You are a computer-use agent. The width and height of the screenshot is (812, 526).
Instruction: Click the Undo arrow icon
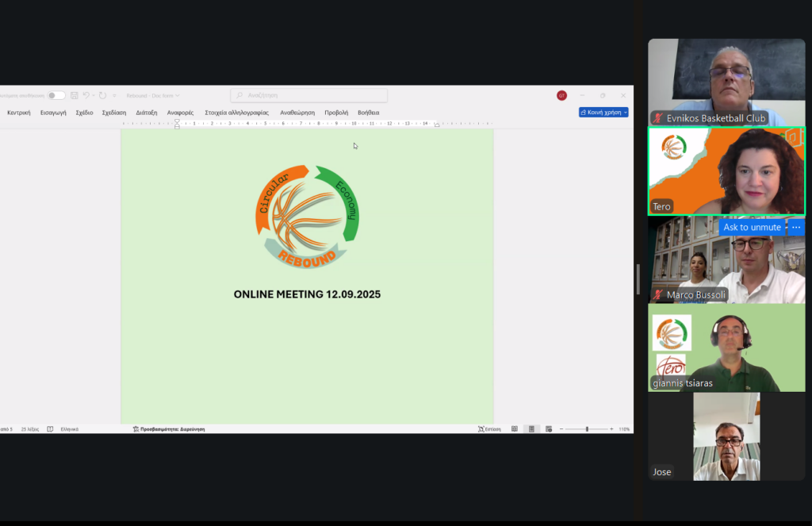click(86, 95)
